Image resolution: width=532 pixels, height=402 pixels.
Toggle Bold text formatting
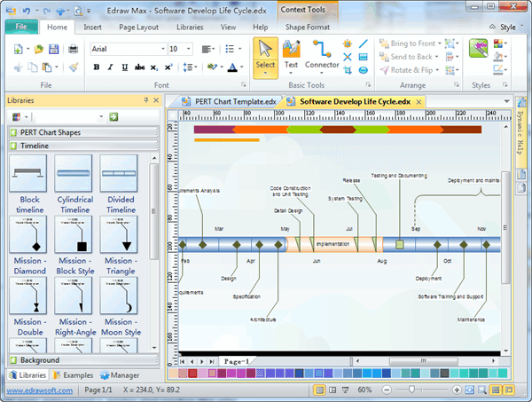pos(97,67)
